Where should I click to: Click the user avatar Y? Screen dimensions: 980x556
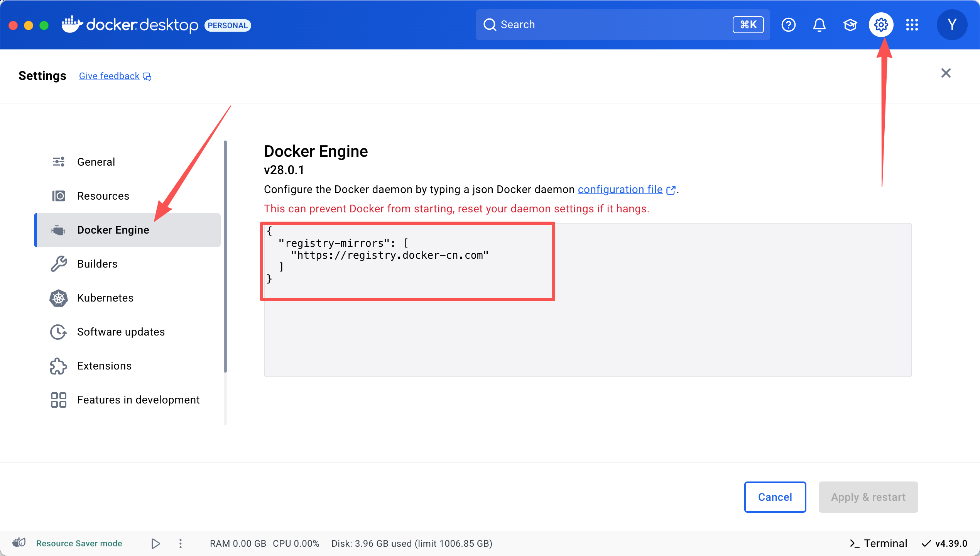coord(951,25)
